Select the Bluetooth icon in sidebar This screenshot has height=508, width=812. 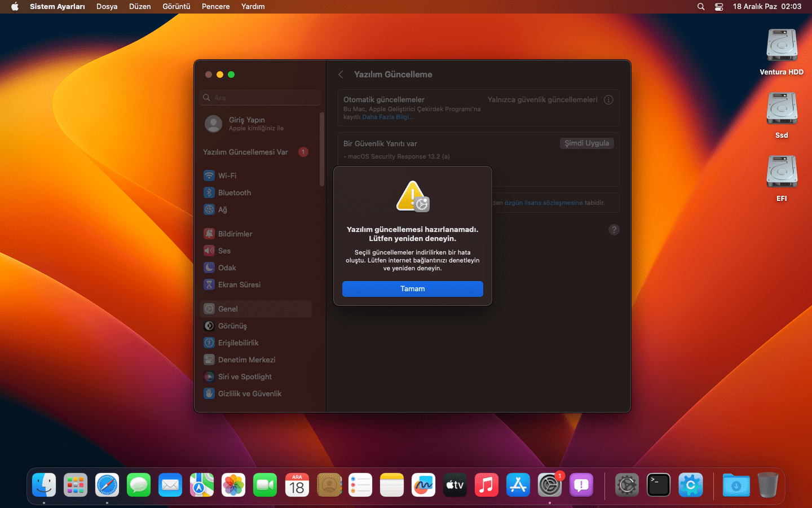(x=209, y=192)
